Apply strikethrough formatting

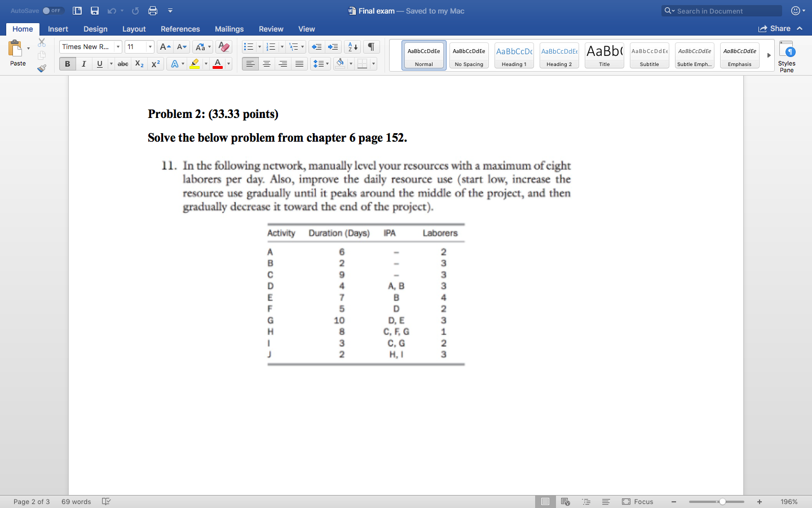click(x=123, y=64)
